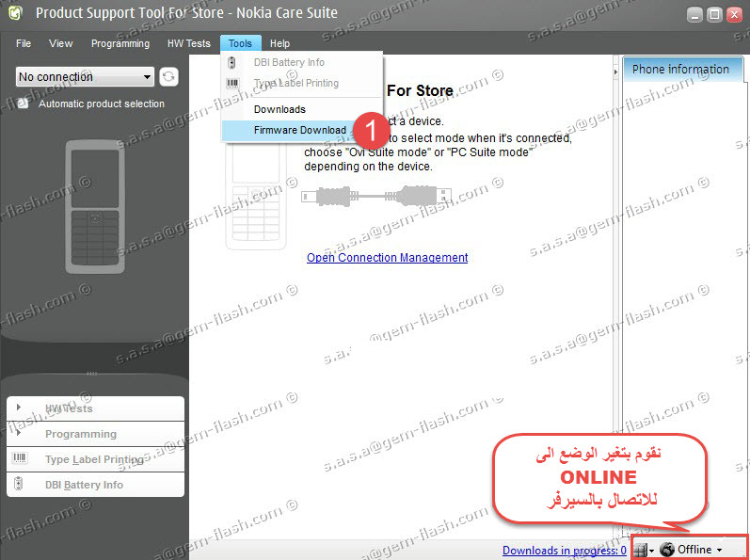Viewport: 750px width, 560px height.
Task: Click the refresh connections icon
Action: coord(168,76)
